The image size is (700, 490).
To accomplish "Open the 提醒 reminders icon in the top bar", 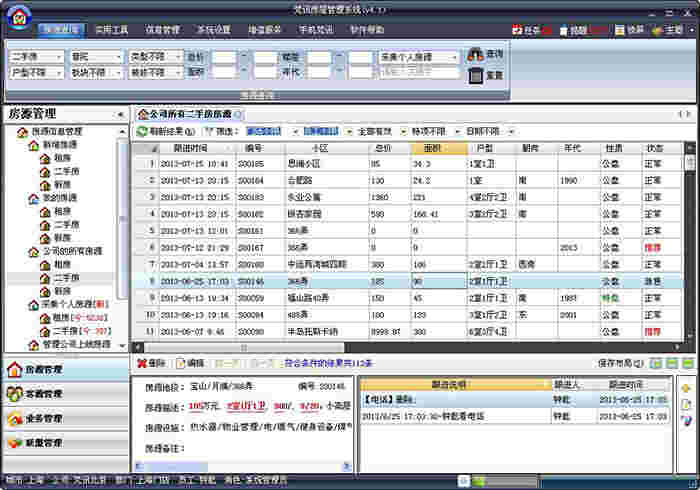I will pos(564,30).
